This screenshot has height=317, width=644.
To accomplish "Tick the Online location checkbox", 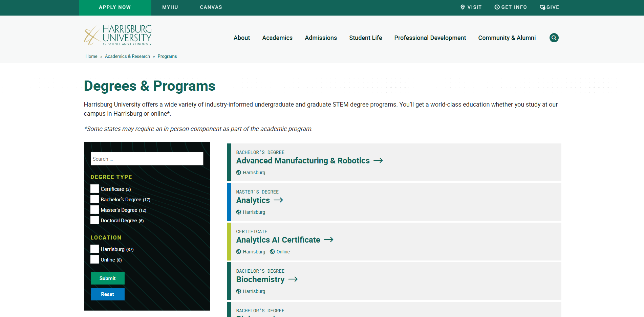I will pos(94,259).
